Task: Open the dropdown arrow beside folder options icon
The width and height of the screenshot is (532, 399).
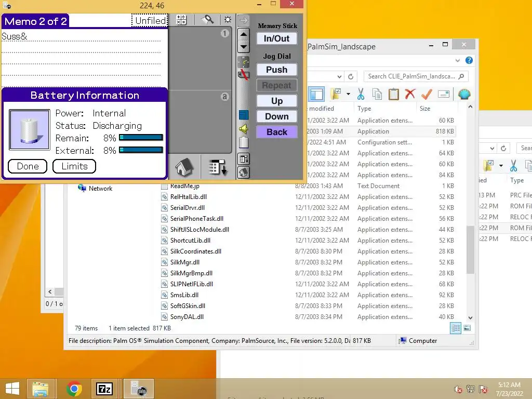Action: pyautogui.click(x=349, y=94)
